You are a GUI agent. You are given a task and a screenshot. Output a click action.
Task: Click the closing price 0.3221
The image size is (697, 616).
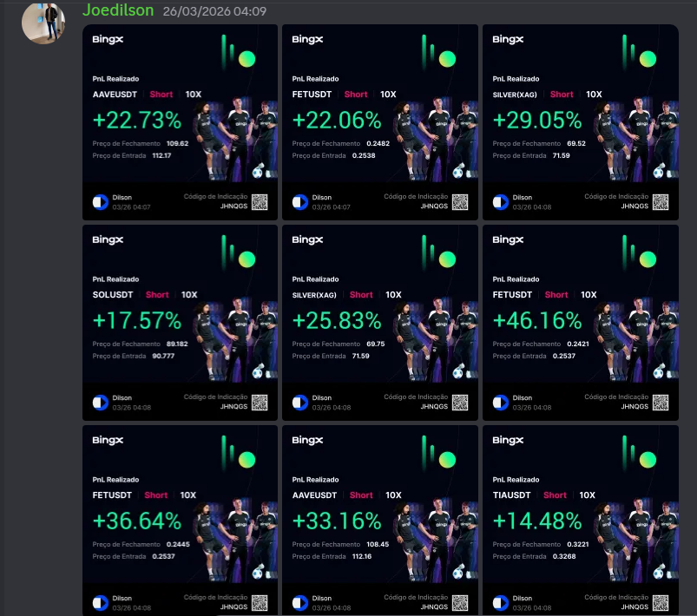point(578,545)
